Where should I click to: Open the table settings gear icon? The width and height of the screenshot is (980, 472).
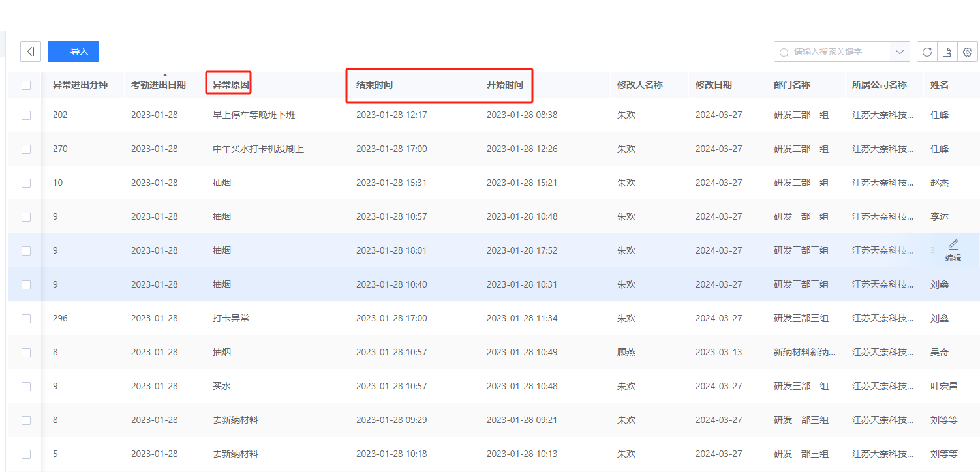click(967, 52)
